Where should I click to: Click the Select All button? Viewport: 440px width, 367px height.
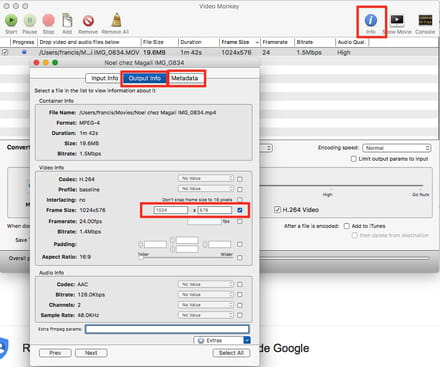(x=231, y=353)
